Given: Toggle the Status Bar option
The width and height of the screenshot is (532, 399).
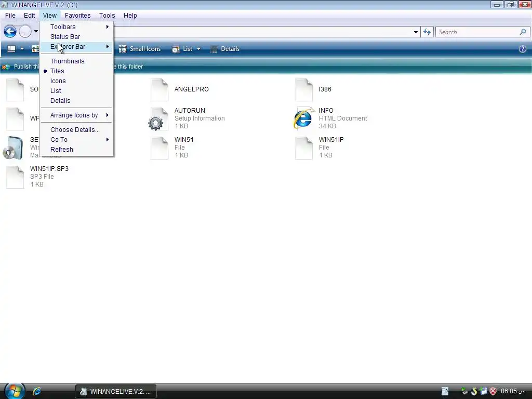Looking at the screenshot, I should click(77, 37).
